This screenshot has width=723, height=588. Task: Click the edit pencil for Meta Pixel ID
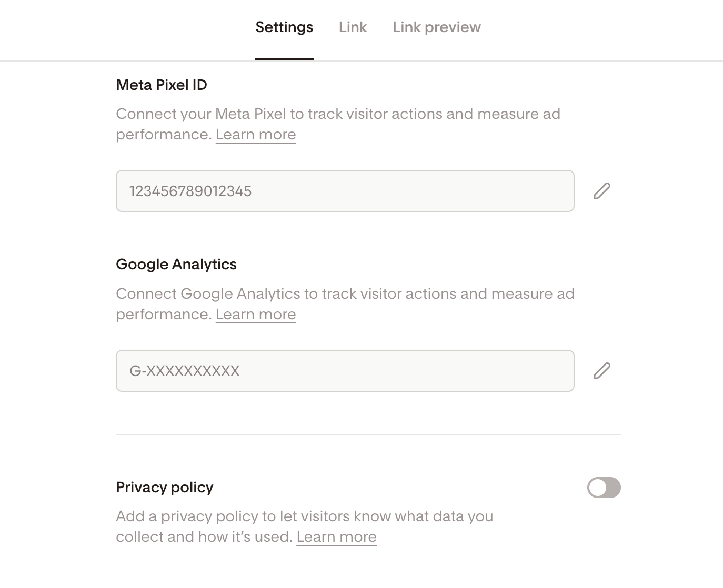[x=601, y=191]
